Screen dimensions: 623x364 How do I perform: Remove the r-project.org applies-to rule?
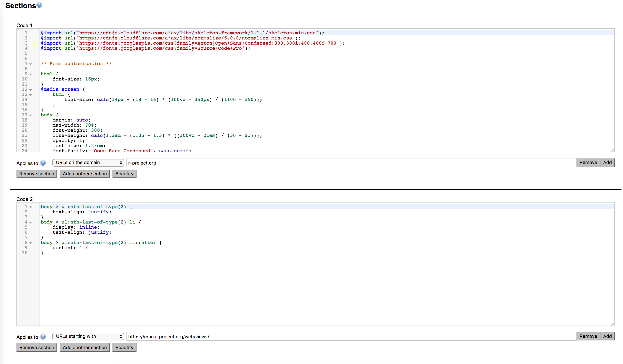[x=588, y=163]
